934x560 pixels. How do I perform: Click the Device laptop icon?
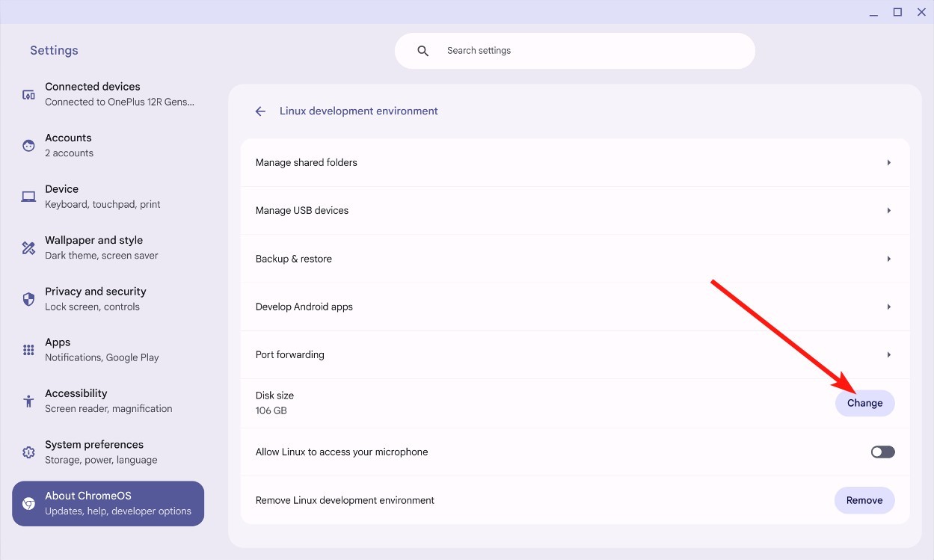28,197
